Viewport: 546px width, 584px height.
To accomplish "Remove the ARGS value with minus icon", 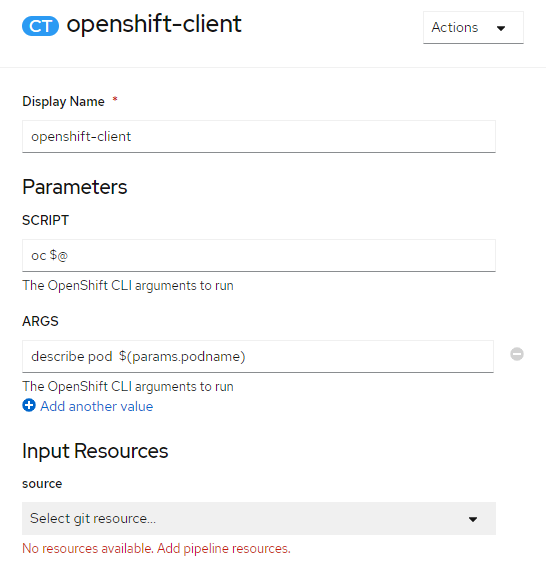I will [517, 354].
